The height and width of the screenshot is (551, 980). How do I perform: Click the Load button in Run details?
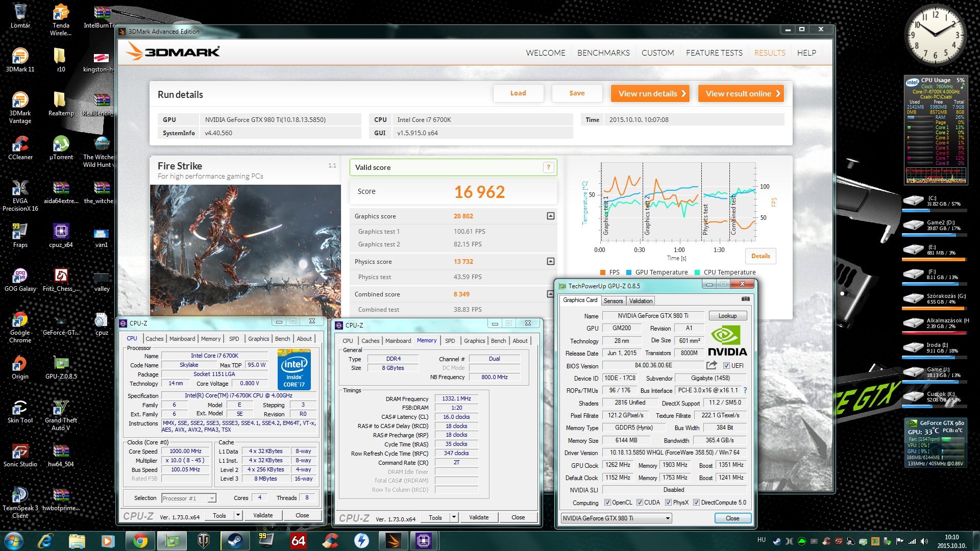[518, 93]
